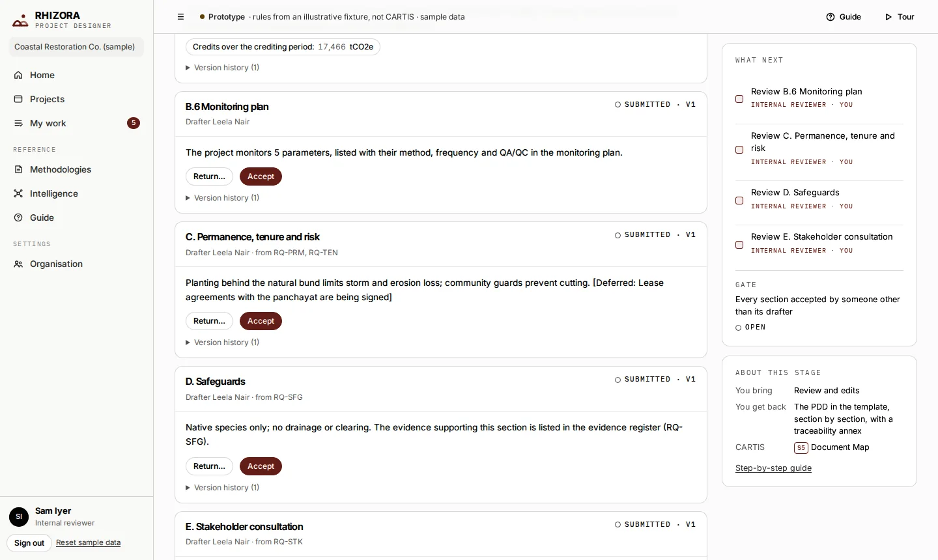Image resolution: width=938 pixels, height=560 pixels.
Task: Click the S5 badge beside Document Map
Action: pyautogui.click(x=801, y=447)
